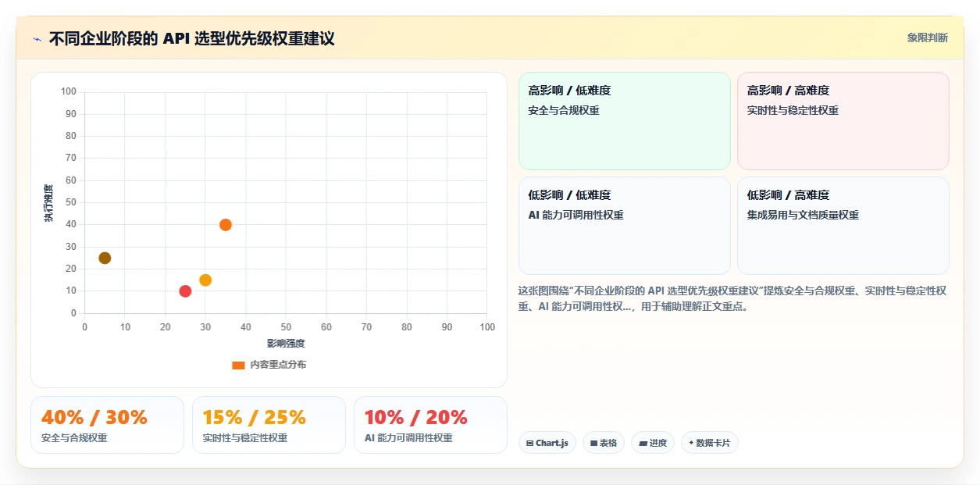The height and width of the screenshot is (485, 980).
Task: Click the 数据卡片 tag
Action: (710, 443)
